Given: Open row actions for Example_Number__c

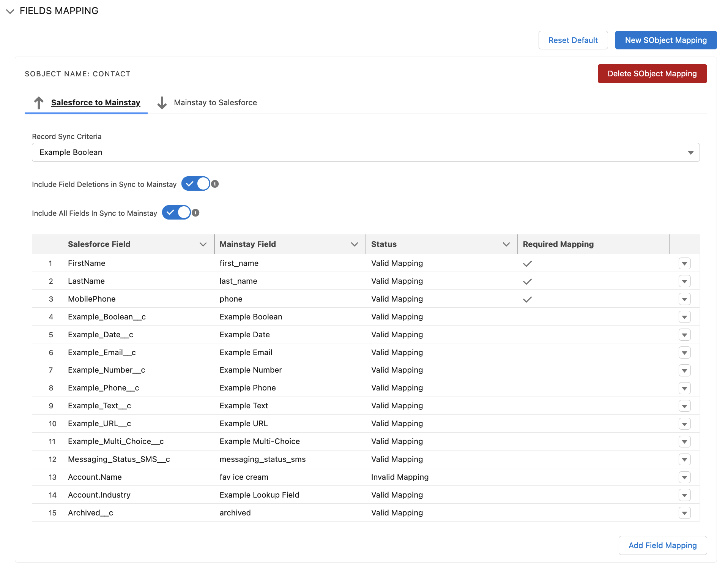Looking at the screenshot, I should point(684,370).
